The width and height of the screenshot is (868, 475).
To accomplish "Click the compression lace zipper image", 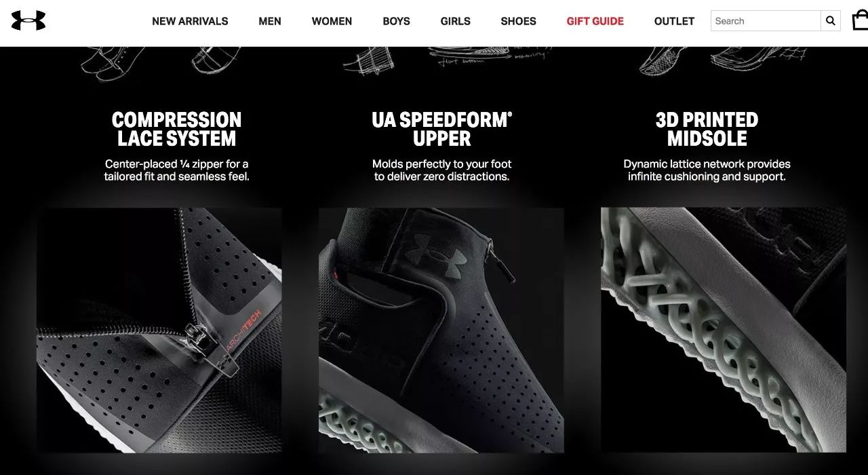I will click(x=159, y=330).
